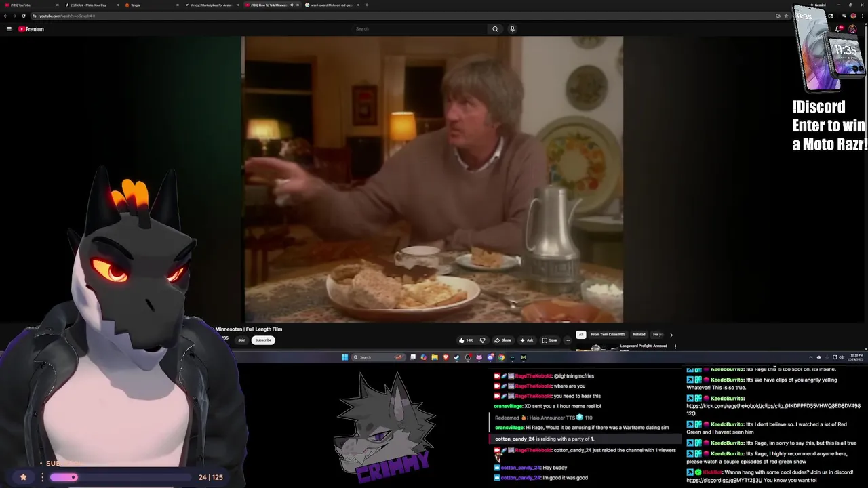Open the Chrome profile avatar
Viewport: 868px width, 488px height.
pos(853,16)
